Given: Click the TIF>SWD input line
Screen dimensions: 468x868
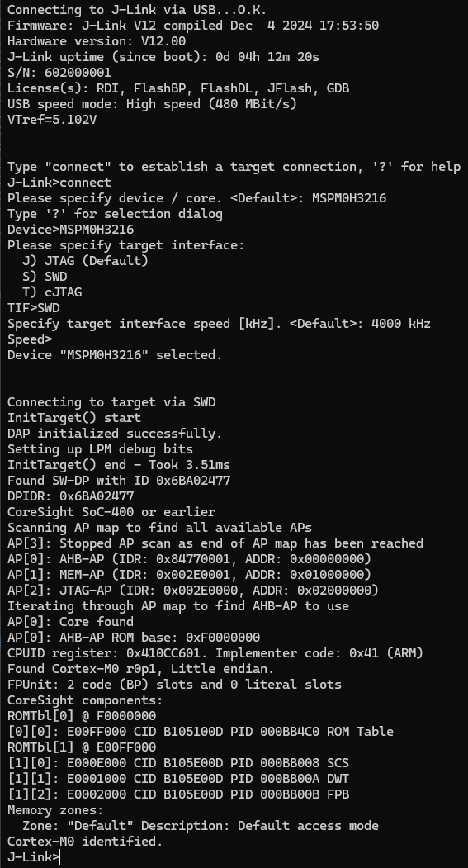Looking at the screenshot, I should 33,308.
